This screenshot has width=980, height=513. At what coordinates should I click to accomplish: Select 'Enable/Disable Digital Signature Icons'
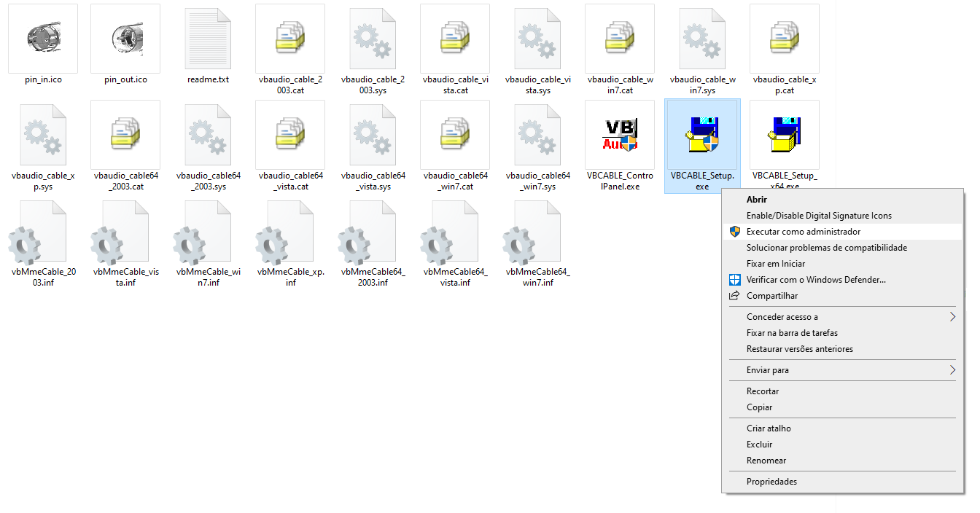[x=819, y=216]
